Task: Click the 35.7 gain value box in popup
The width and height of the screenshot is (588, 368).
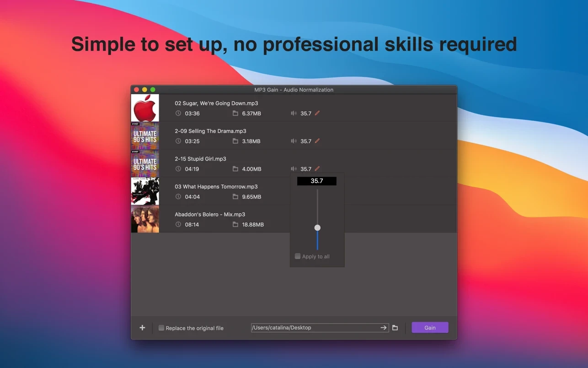Action: pos(316,181)
